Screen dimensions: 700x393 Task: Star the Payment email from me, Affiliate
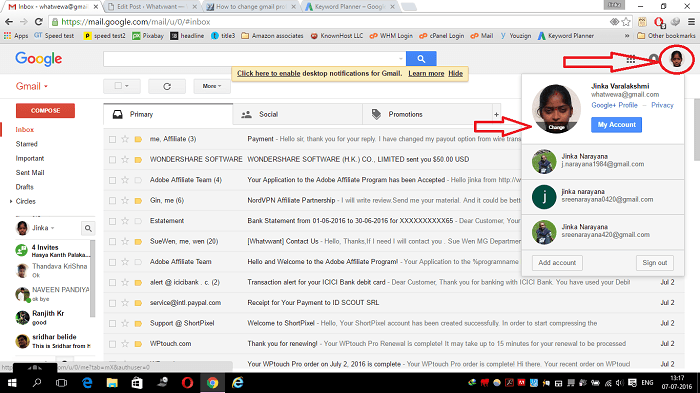(125, 139)
